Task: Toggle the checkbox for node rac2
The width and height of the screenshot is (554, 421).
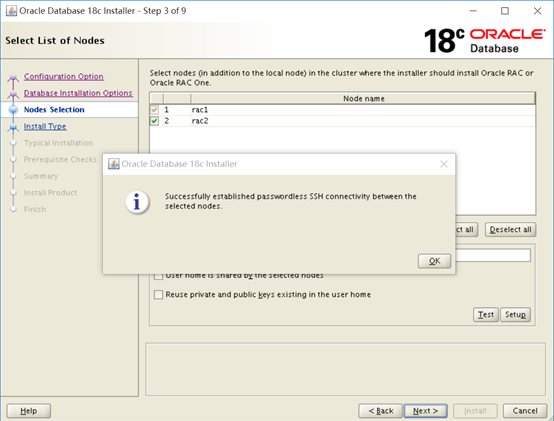Action: 154,121
